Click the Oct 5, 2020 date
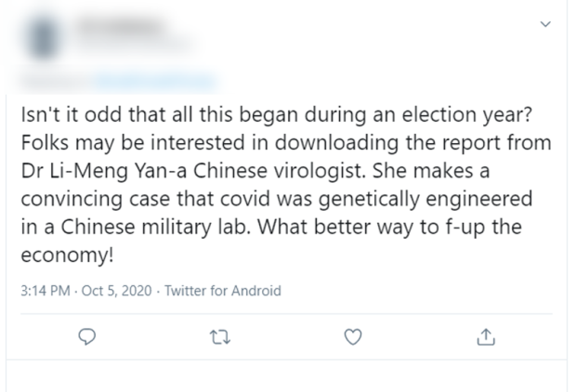Screen dimensions: 576x392 108,291
